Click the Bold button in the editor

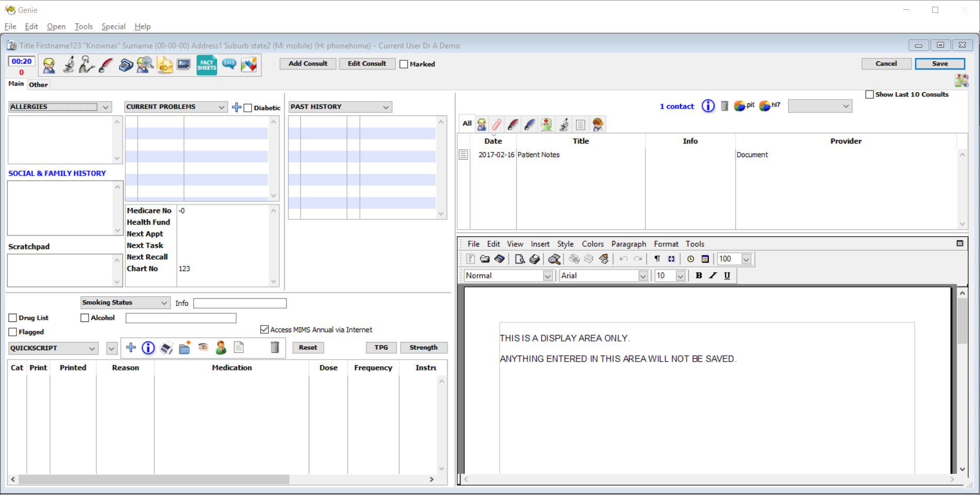(699, 276)
